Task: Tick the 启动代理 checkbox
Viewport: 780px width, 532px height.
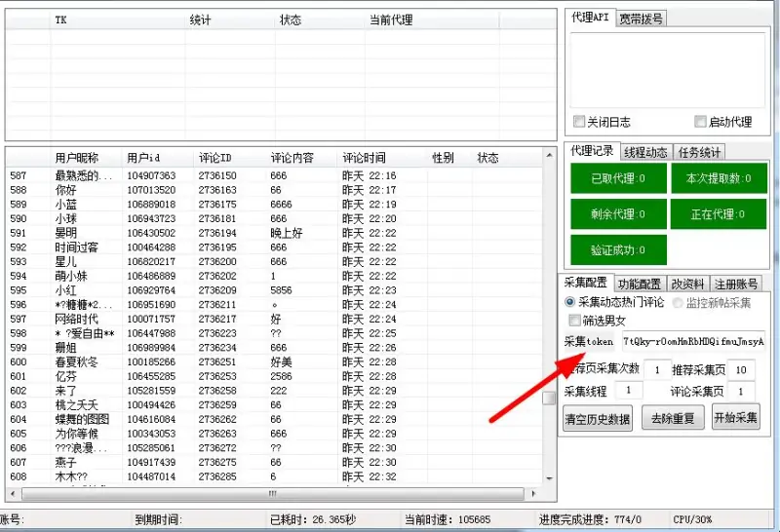Action: point(700,122)
